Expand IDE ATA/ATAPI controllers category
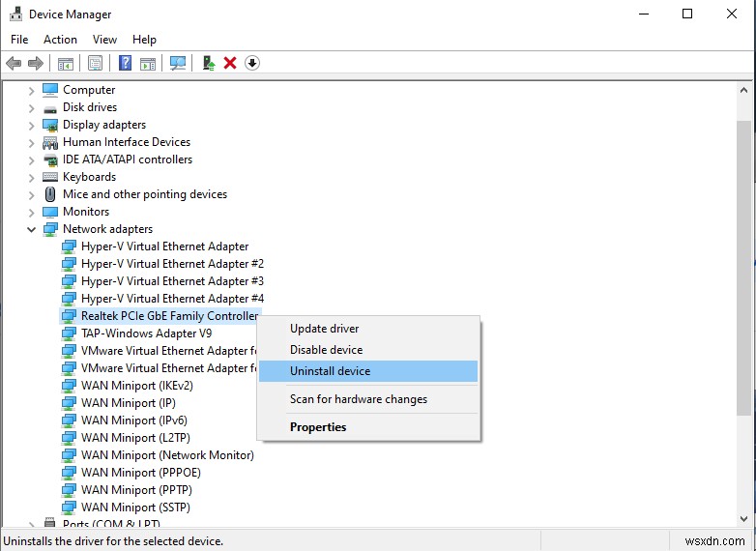This screenshot has width=756, height=551. point(31,159)
